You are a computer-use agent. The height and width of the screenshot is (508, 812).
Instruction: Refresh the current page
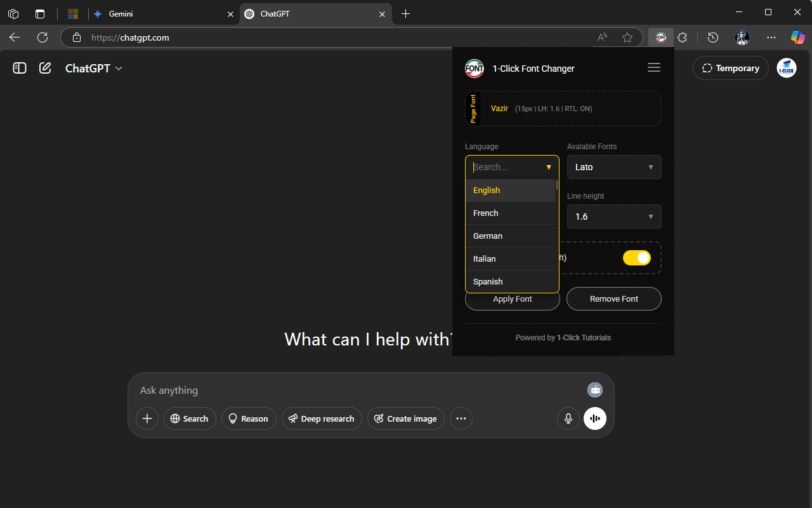tap(43, 37)
